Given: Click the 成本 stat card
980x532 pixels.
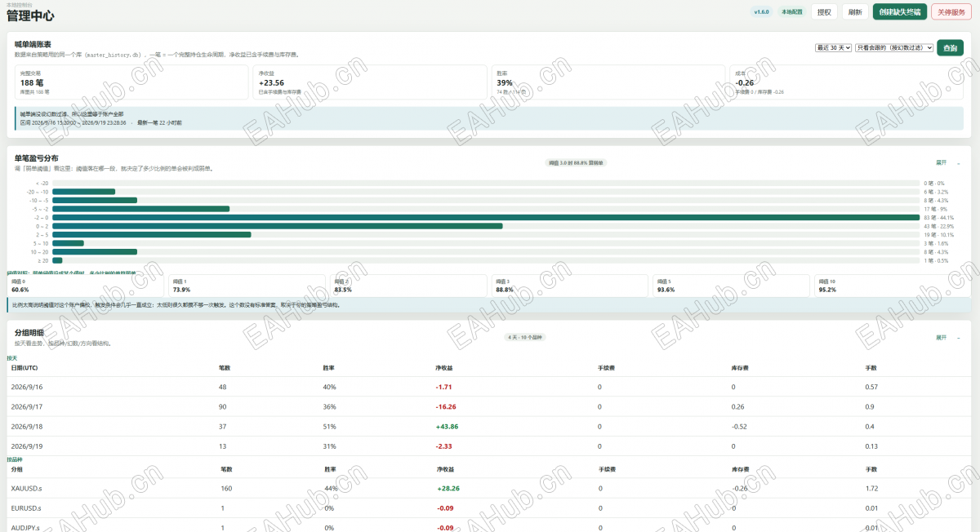Looking at the screenshot, I should coord(847,82).
